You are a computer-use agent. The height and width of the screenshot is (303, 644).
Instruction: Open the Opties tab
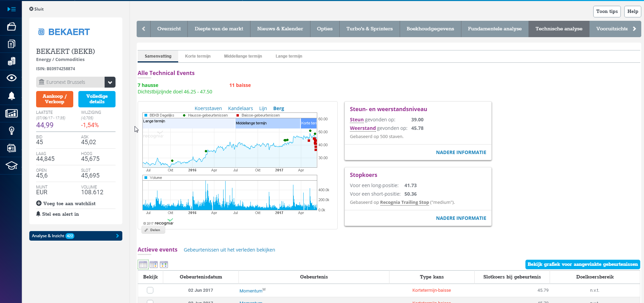[325, 29]
